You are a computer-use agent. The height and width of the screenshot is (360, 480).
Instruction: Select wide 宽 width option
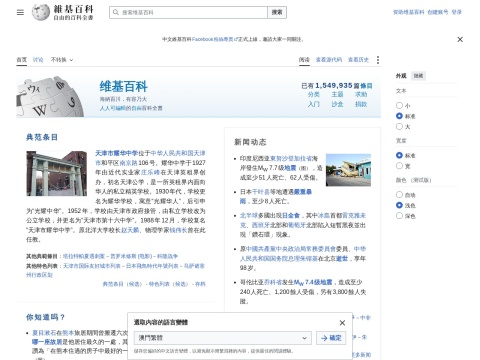pyautogui.click(x=399, y=166)
